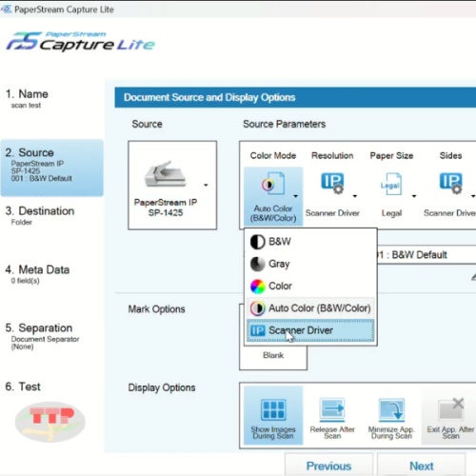This screenshot has height=476, width=476.
Task: Toggle Show Images During Scan option
Action: pyautogui.click(x=273, y=415)
